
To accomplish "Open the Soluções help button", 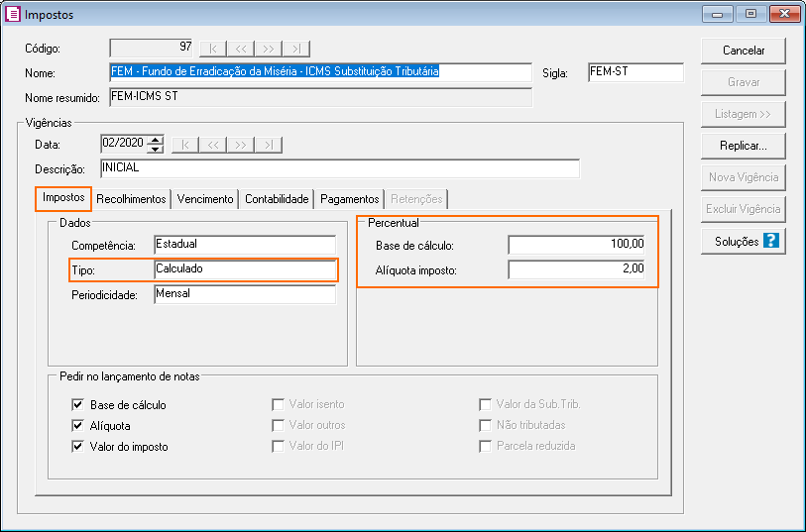I will 744,241.
